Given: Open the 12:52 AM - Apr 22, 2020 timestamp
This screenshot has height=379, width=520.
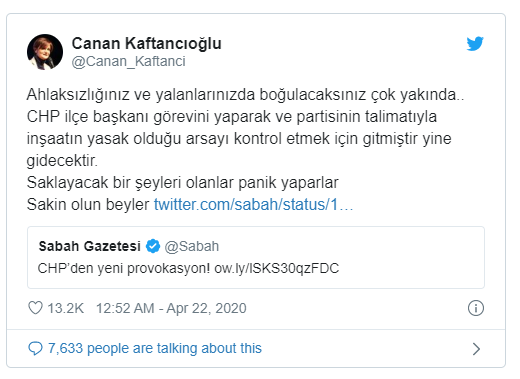Looking at the screenshot, I should 171,308.
